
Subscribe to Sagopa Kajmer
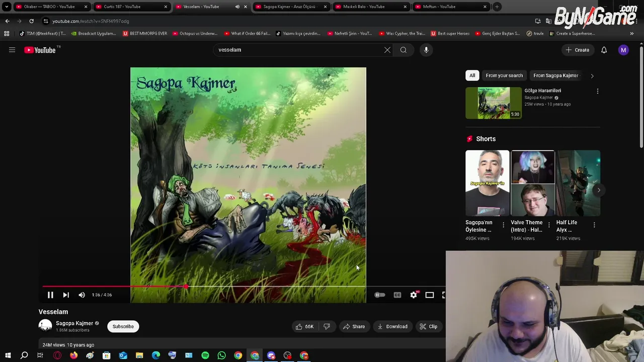coord(123,326)
